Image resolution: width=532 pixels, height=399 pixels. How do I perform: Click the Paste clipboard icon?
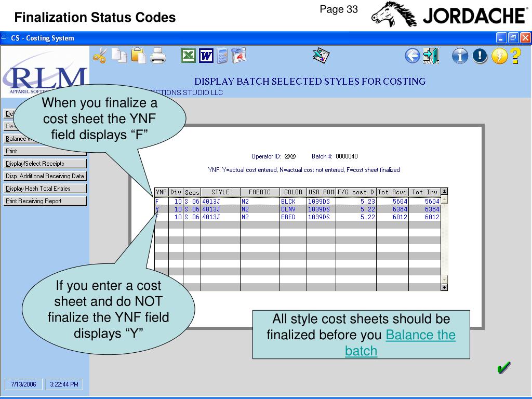click(138, 56)
